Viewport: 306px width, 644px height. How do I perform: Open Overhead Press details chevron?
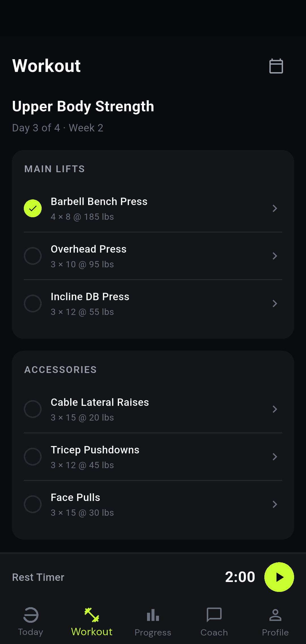(275, 256)
